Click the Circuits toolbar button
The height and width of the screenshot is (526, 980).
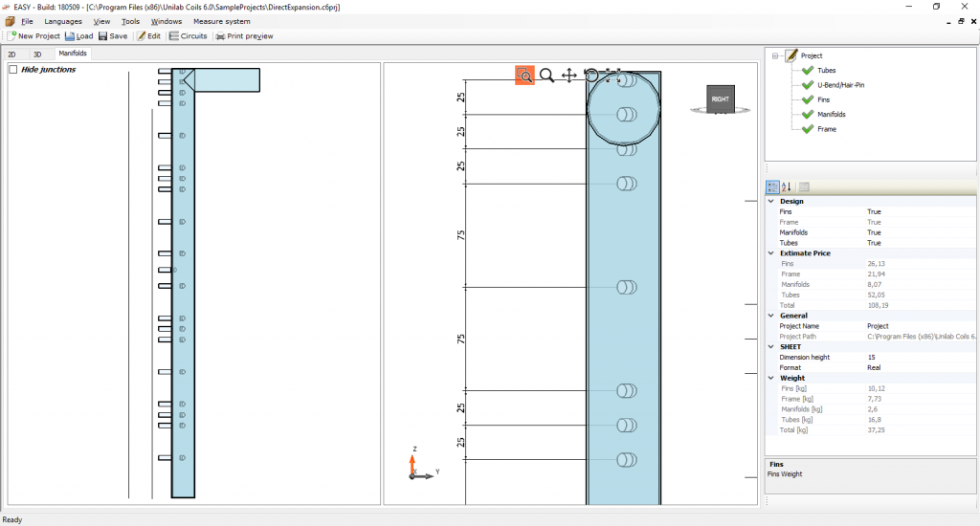pyautogui.click(x=188, y=36)
